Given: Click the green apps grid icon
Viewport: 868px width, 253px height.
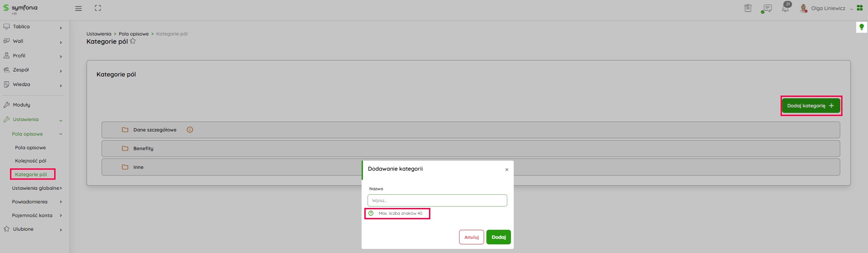Looking at the screenshot, I should (860, 8).
